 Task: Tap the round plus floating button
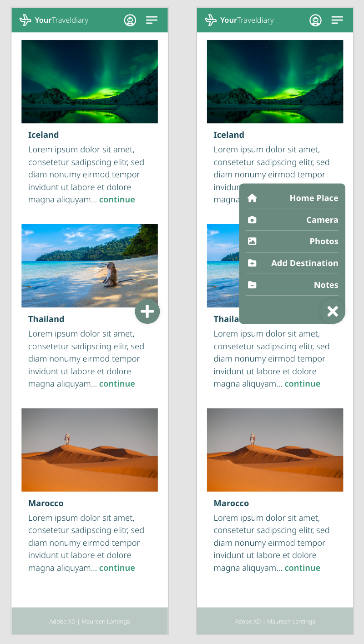coord(147,312)
